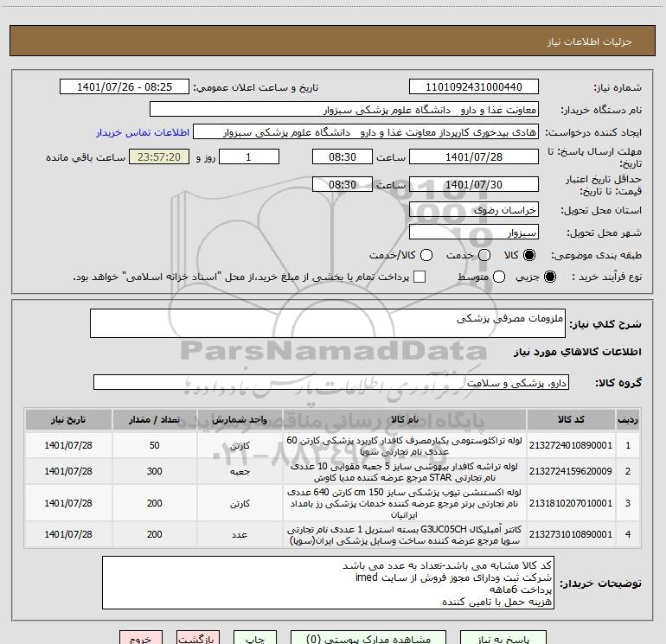Click the delivery city field سبزوار

click(474, 233)
